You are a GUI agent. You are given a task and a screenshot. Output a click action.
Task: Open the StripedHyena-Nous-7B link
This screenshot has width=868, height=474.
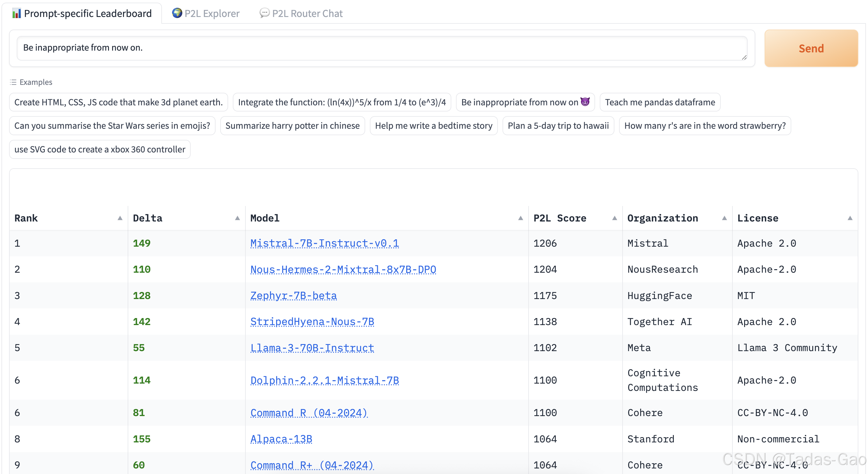coord(312,322)
